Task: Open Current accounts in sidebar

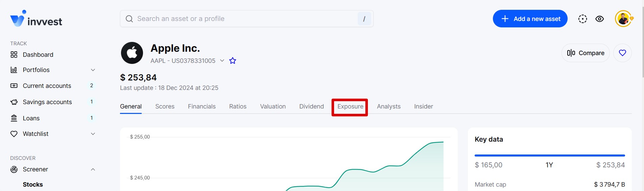Action: click(47, 86)
